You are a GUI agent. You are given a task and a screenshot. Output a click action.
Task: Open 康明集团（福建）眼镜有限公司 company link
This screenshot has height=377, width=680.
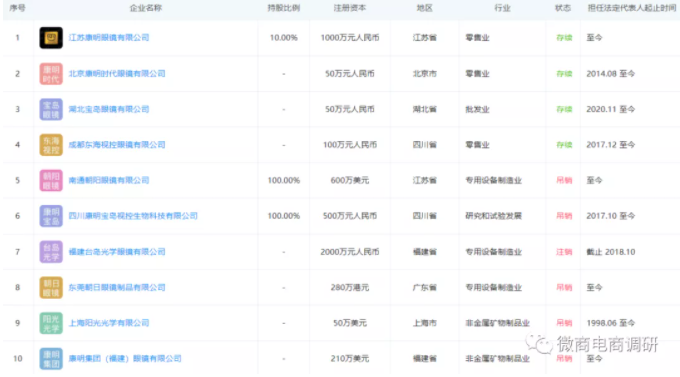[x=125, y=359]
